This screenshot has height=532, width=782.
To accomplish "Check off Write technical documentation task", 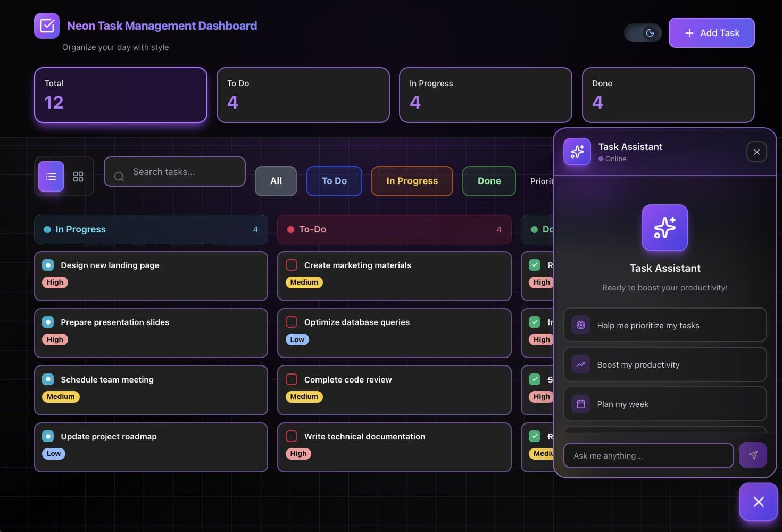I will (292, 436).
